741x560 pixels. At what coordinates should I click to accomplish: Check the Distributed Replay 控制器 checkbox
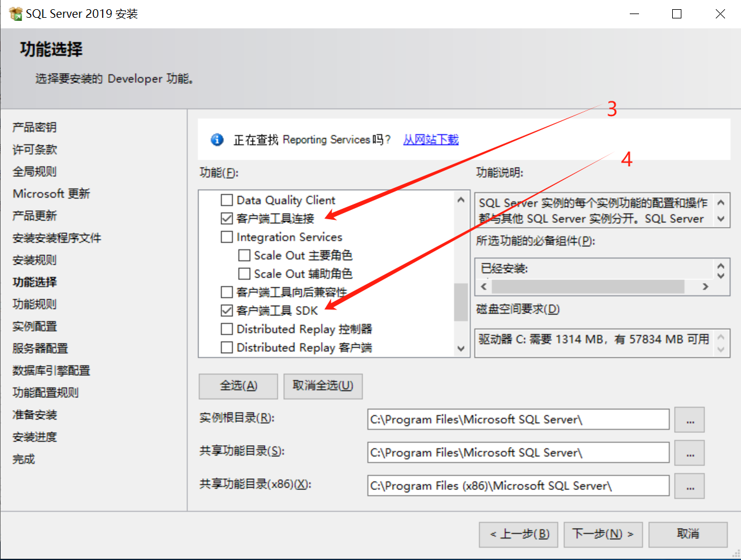(x=227, y=329)
